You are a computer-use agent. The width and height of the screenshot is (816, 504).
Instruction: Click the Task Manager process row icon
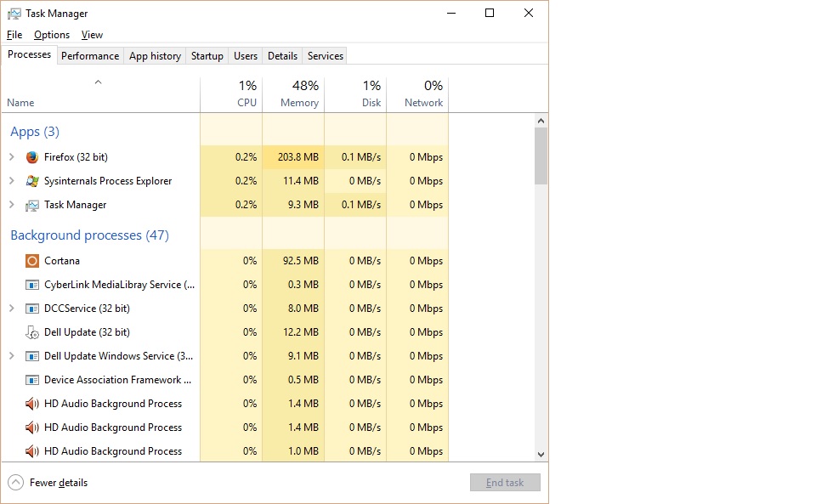click(32, 205)
